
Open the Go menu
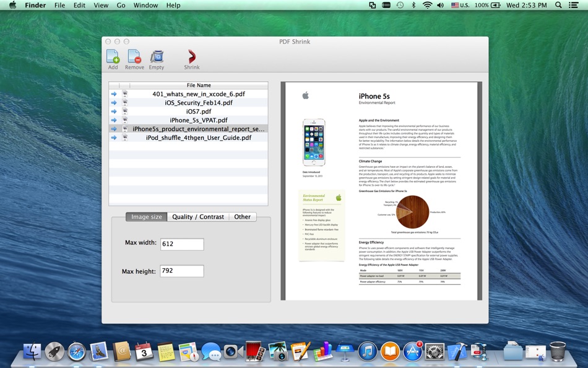click(x=121, y=5)
